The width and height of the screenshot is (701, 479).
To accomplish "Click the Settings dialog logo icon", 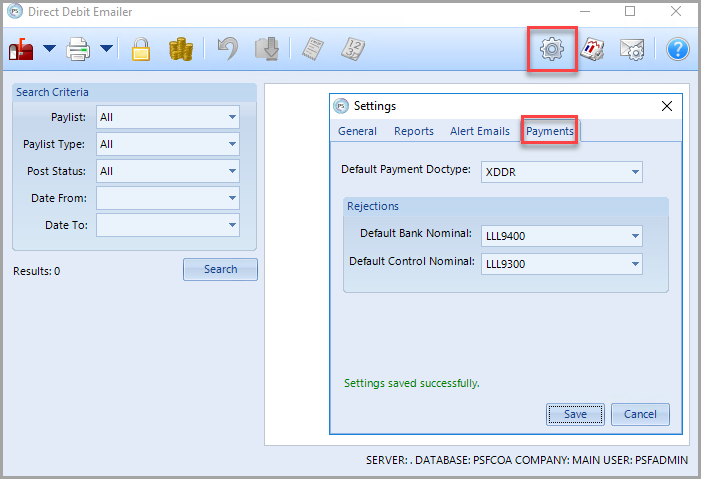I will (341, 106).
